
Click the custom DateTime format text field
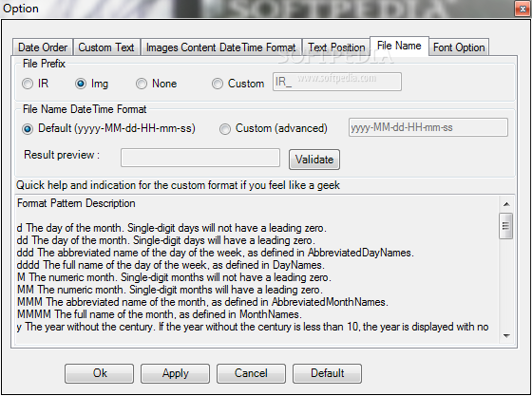[x=428, y=127]
